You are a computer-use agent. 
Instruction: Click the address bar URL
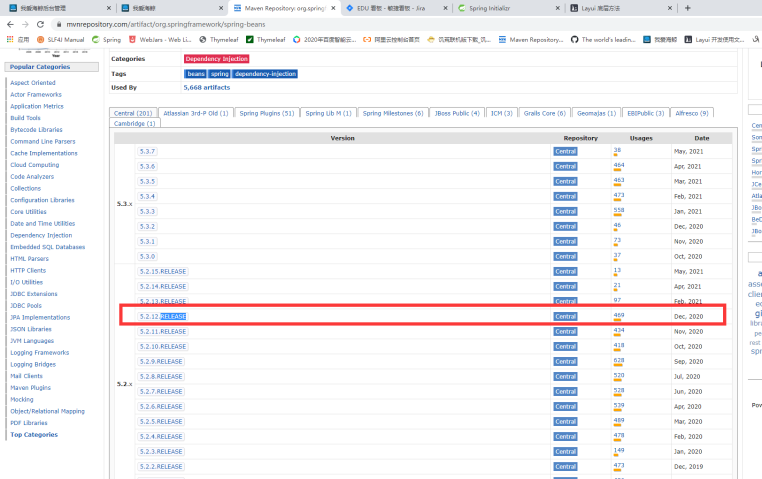[x=166, y=24]
